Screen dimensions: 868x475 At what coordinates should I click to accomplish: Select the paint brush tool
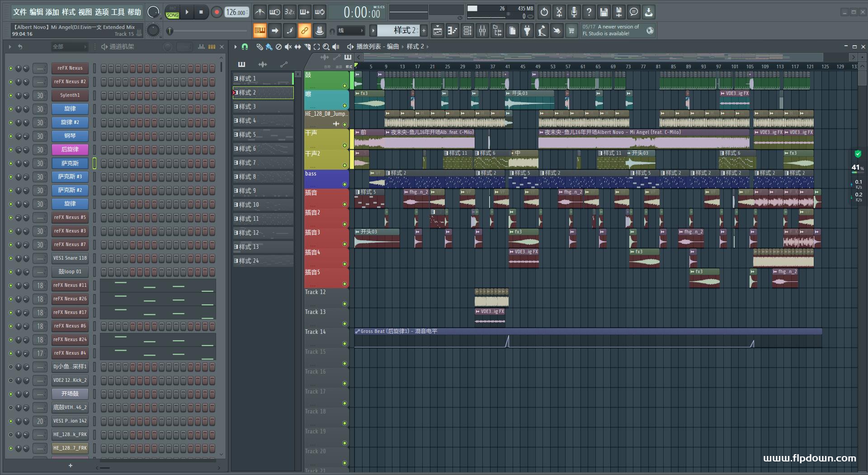[269, 47]
